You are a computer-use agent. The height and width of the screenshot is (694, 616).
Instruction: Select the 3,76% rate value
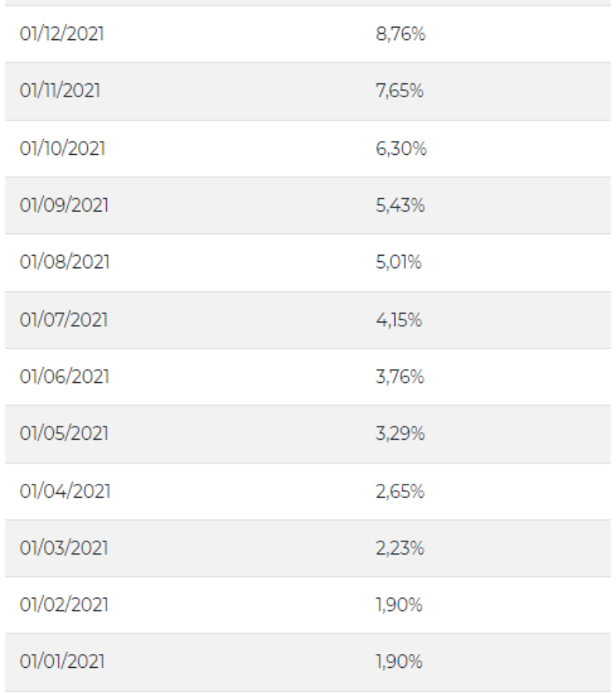[399, 377]
